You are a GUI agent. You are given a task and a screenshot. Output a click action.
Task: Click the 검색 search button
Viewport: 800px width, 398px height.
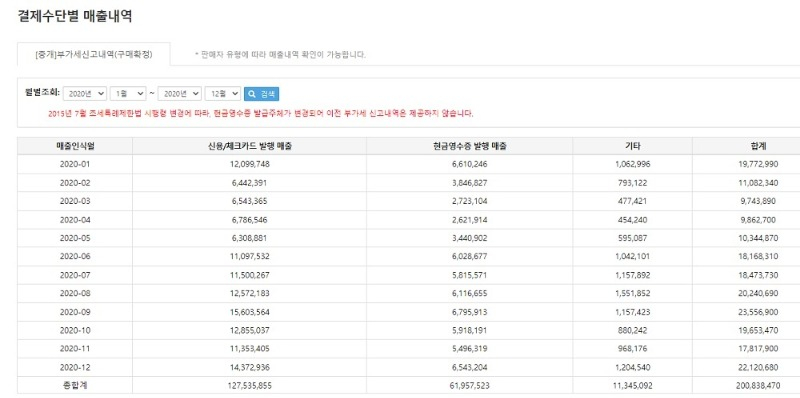[261, 94]
